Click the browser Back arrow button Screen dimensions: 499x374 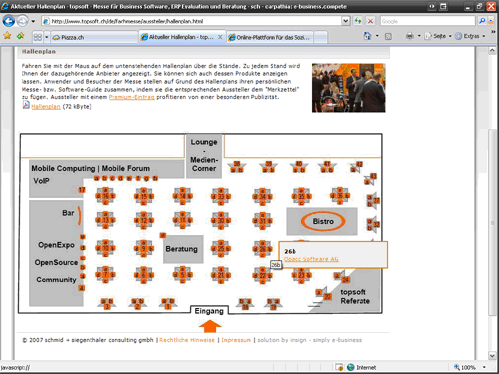tap(9, 21)
